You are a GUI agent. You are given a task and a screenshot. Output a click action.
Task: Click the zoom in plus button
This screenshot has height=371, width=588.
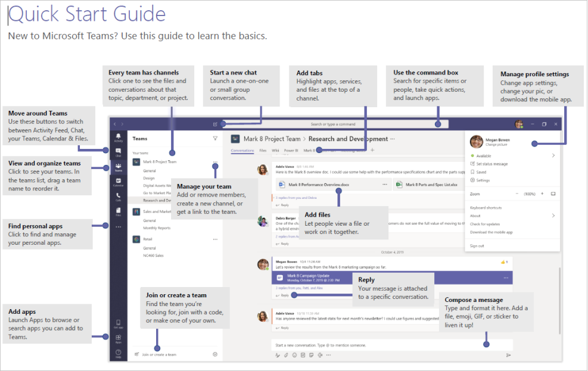coord(542,194)
